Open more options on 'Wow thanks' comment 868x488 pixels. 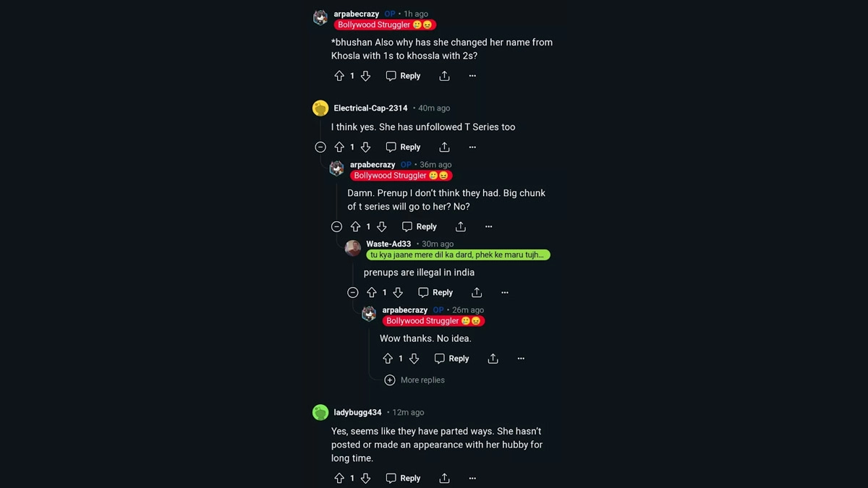tap(521, 359)
